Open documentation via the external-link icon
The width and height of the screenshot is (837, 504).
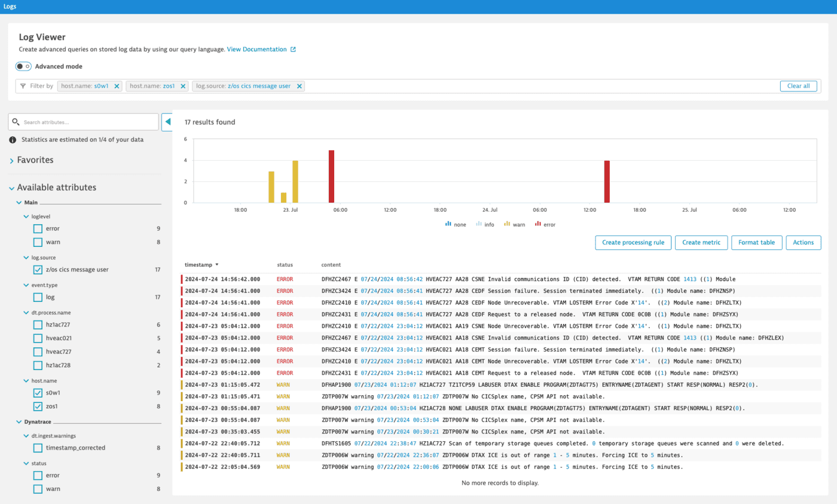tap(292, 50)
